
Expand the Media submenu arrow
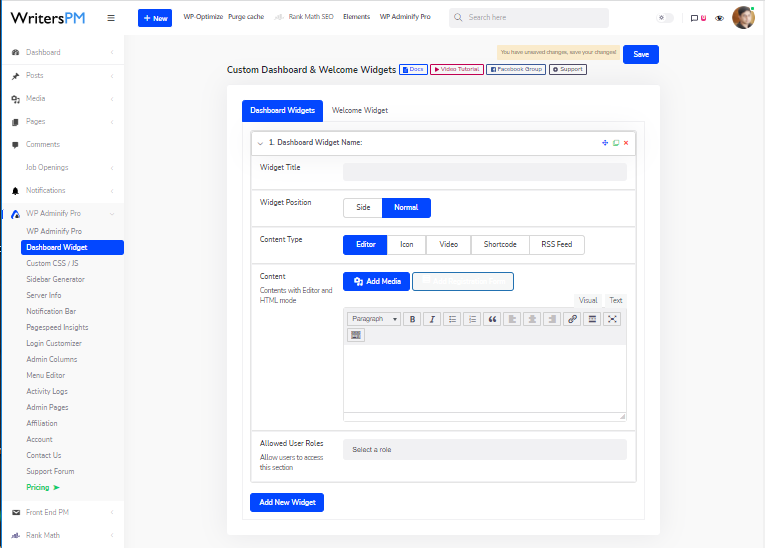(x=112, y=99)
